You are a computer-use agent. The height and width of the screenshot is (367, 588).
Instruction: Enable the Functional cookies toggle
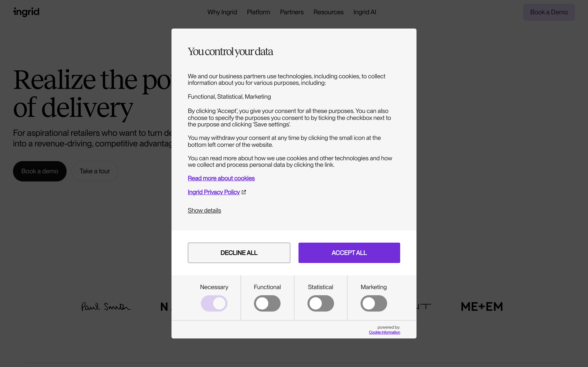pyautogui.click(x=267, y=303)
